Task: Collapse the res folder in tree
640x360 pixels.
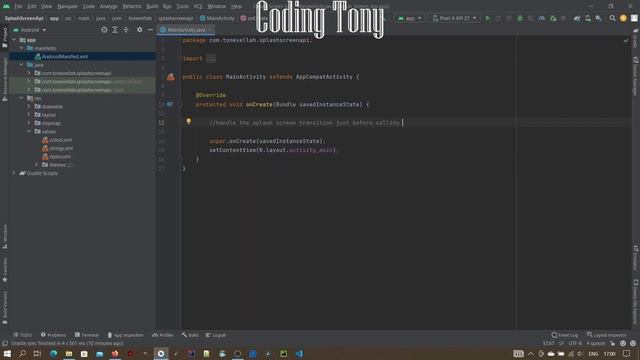Action: [x=21, y=98]
